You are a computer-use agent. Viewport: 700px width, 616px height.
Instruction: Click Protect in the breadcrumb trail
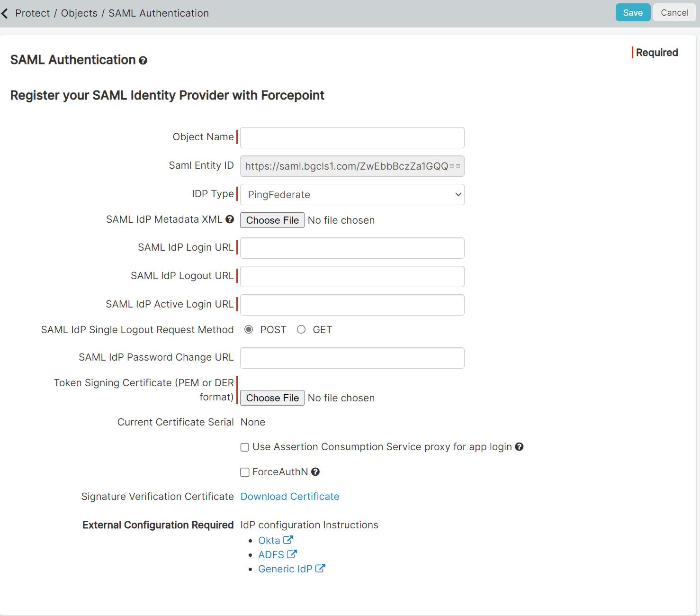(33, 13)
